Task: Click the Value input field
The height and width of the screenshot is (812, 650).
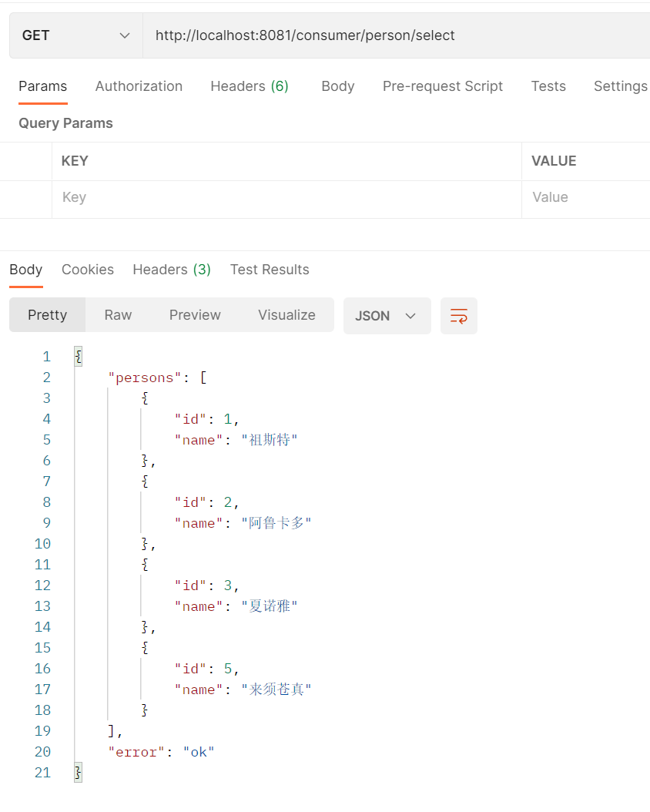Action: click(x=586, y=197)
